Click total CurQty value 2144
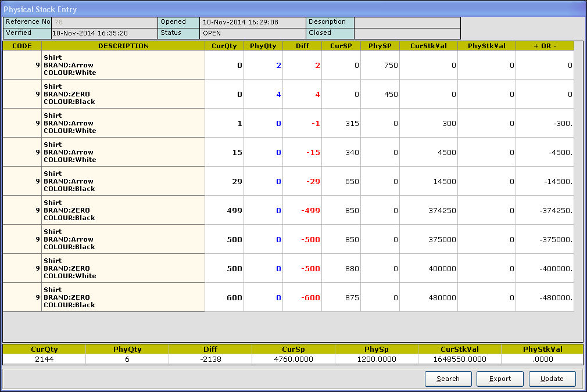Viewport: 587px width, 392px height. [44, 359]
